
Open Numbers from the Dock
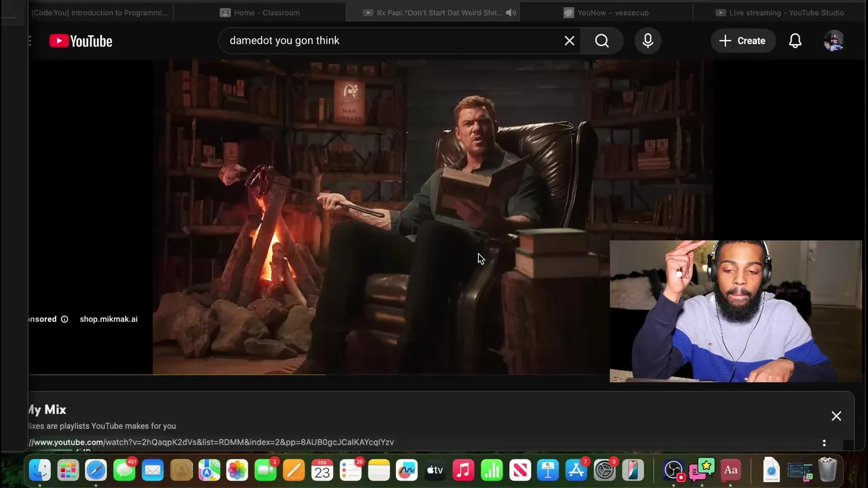click(x=492, y=470)
